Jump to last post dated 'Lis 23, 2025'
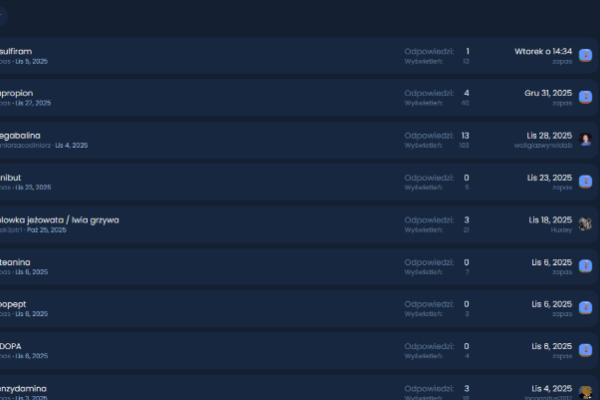 [x=549, y=177]
